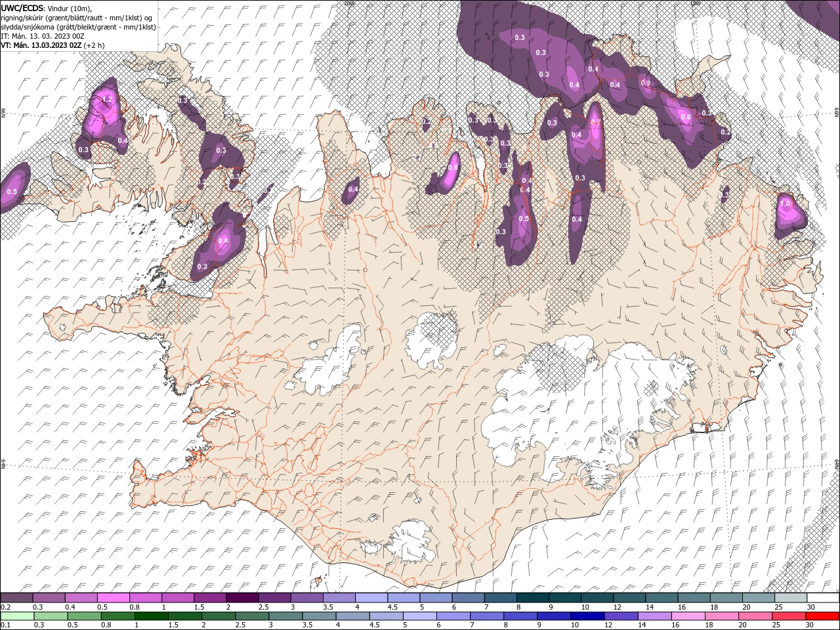Pick the first dark mauve snow swatch above 0.2

16,598
